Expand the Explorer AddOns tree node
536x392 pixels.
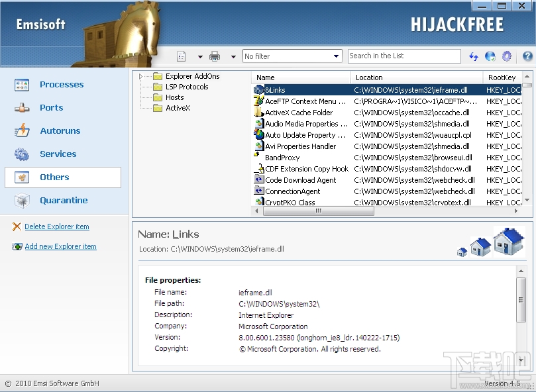tap(140, 75)
